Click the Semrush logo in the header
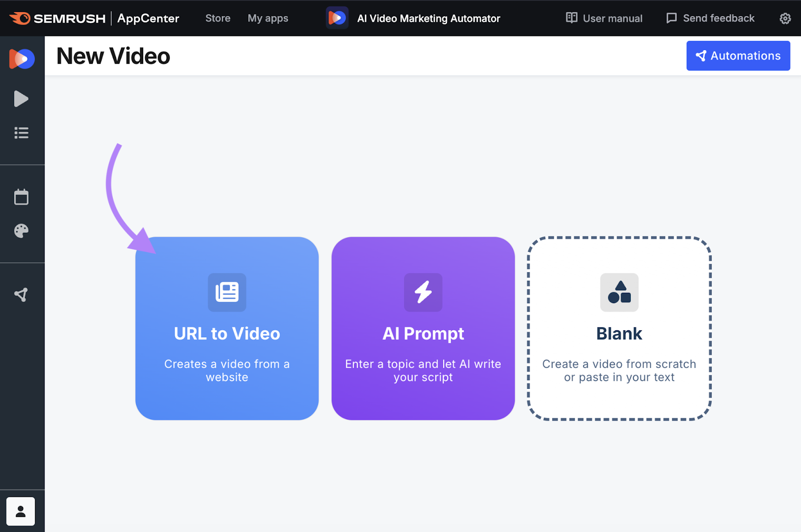Screen dimensions: 801x532 [58, 19]
